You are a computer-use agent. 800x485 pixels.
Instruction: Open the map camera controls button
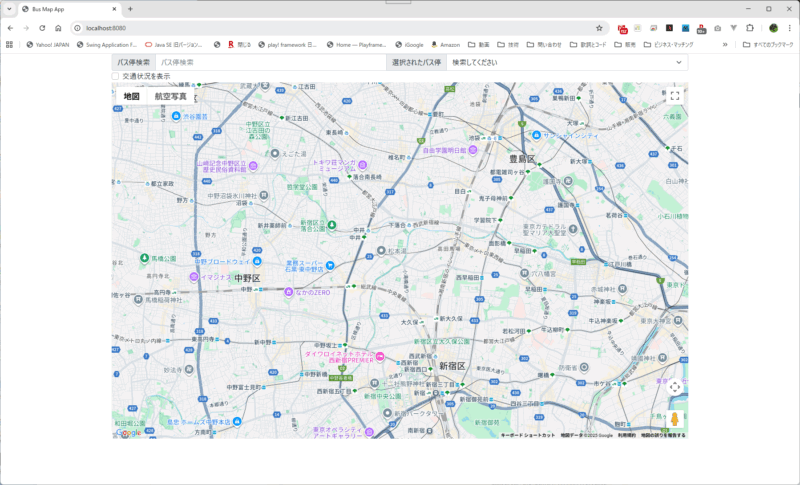tap(675, 387)
